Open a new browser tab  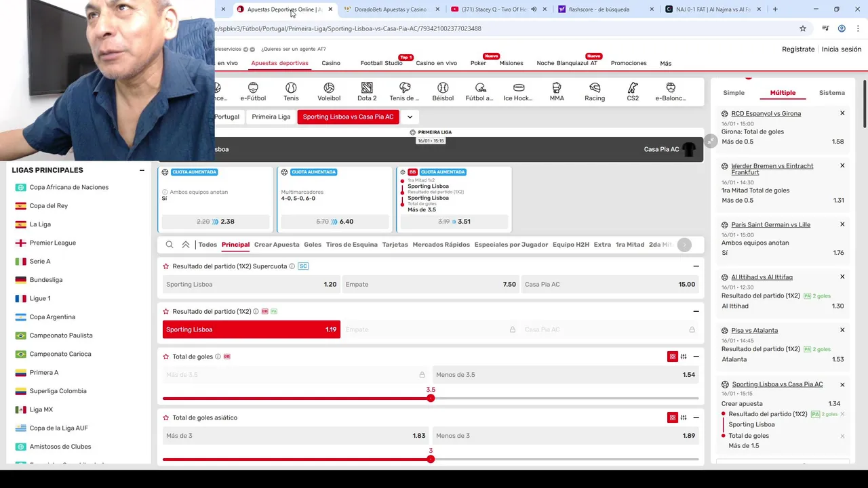[x=775, y=9]
